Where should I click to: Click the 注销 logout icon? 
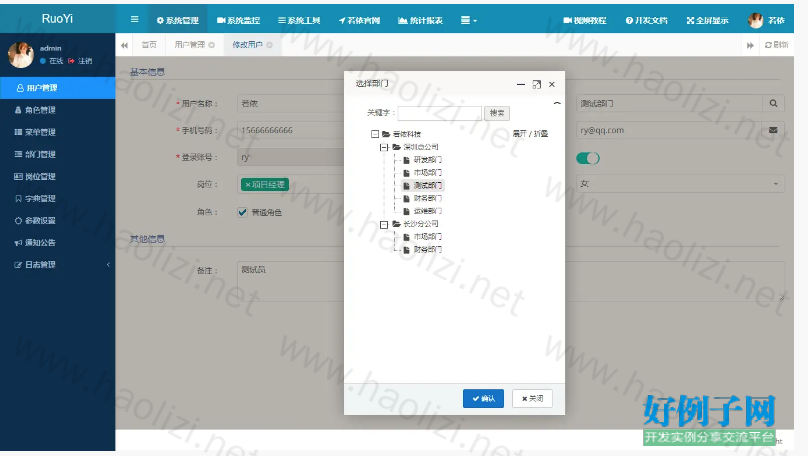72,61
